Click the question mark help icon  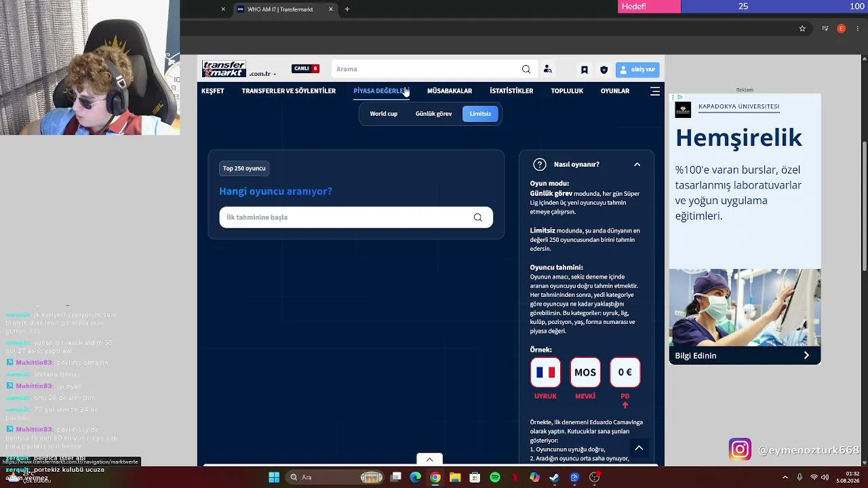tap(540, 165)
